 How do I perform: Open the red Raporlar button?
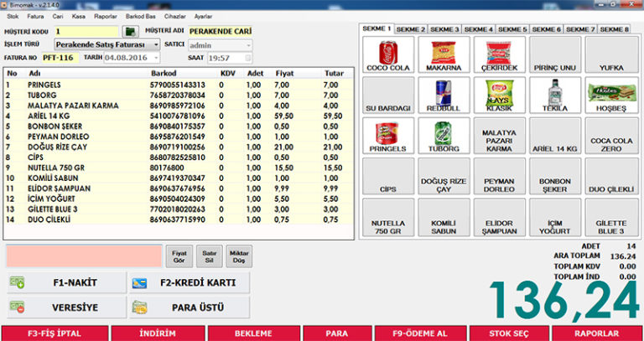pos(597,333)
